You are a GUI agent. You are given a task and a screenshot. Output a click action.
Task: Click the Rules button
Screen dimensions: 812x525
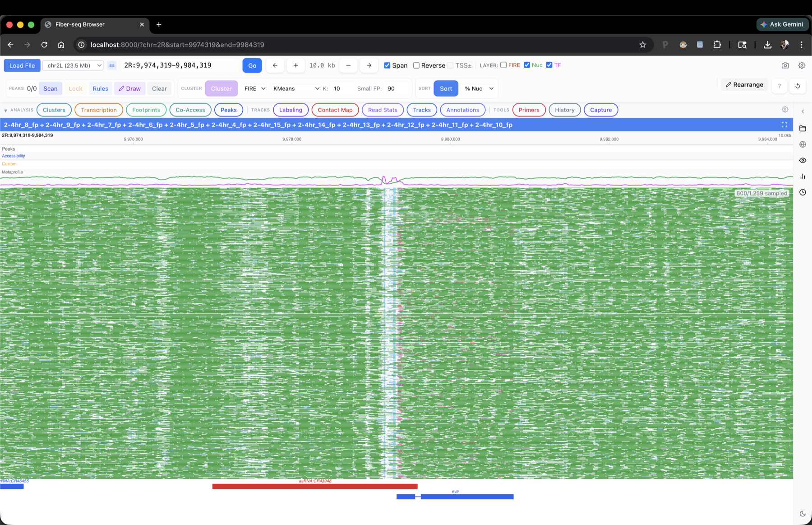[x=101, y=88]
